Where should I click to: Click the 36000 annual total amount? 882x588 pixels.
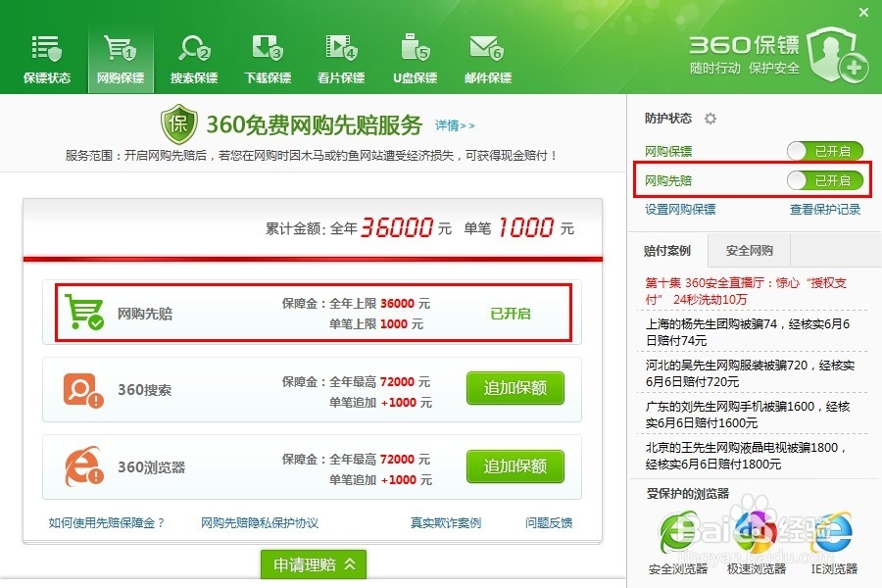click(397, 227)
